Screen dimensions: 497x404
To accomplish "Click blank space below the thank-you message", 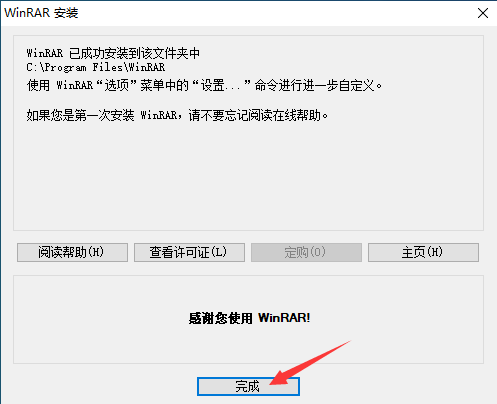I will tap(248, 345).
